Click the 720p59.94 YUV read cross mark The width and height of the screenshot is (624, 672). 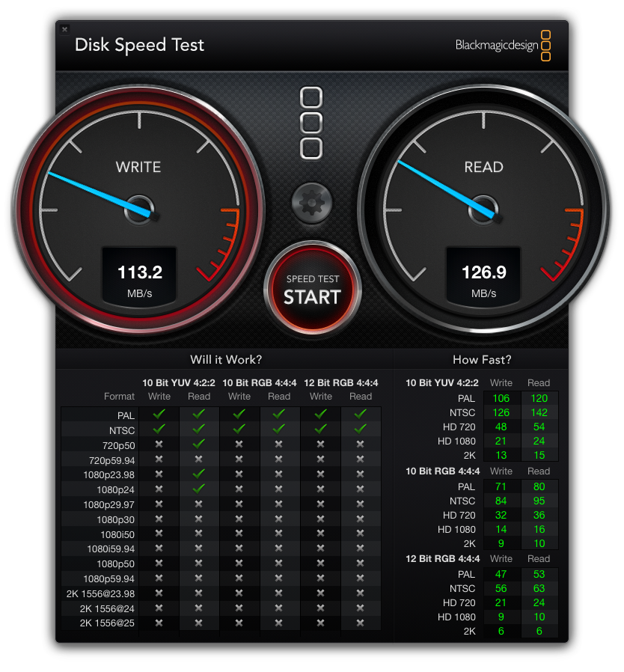[x=198, y=459]
